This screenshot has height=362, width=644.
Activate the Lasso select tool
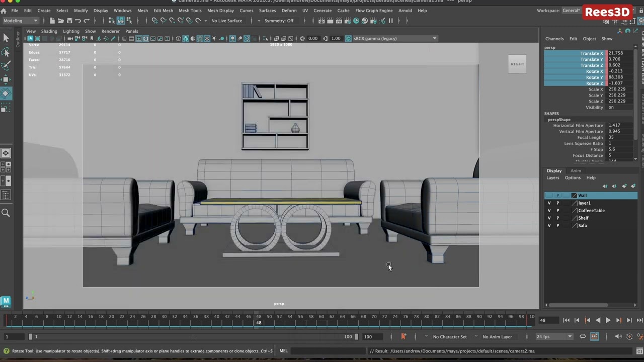click(6, 52)
